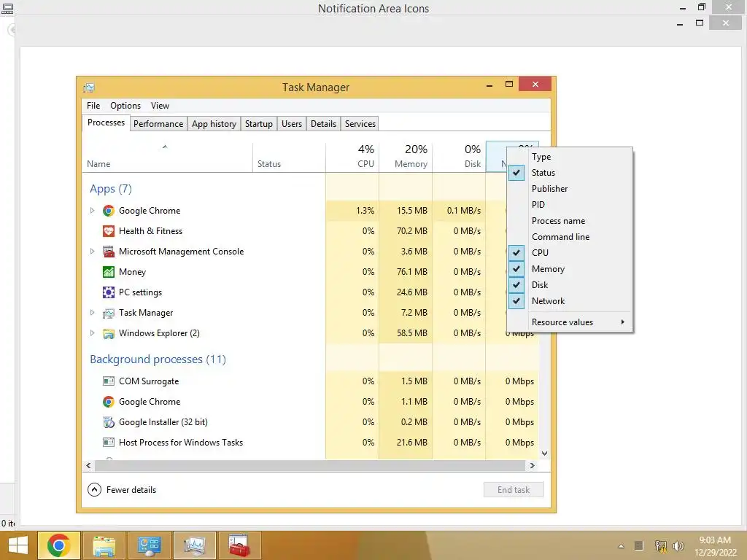The width and height of the screenshot is (747, 560).
Task: Switch to the App history tab
Action: click(214, 124)
